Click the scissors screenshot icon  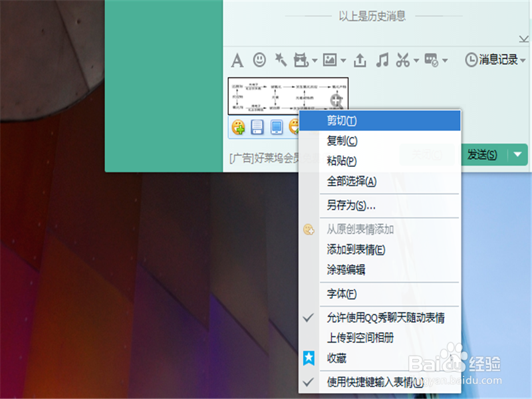click(x=403, y=60)
